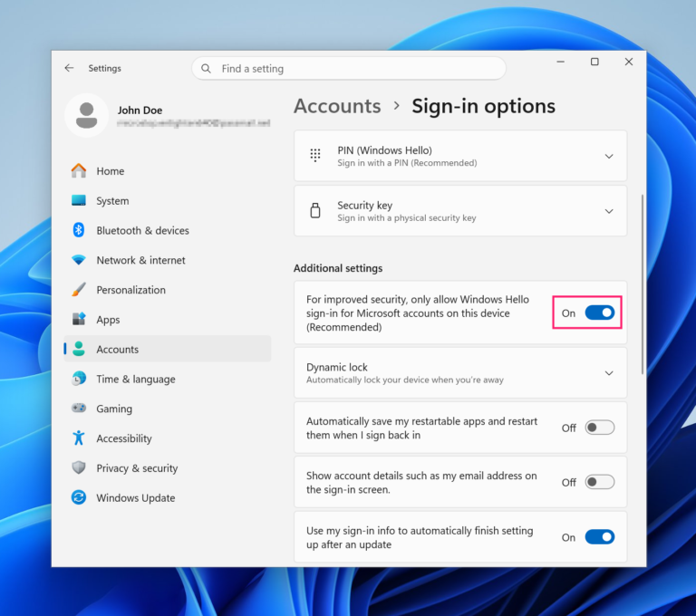Click John Doe's profile avatar
696x616 pixels.
87,115
